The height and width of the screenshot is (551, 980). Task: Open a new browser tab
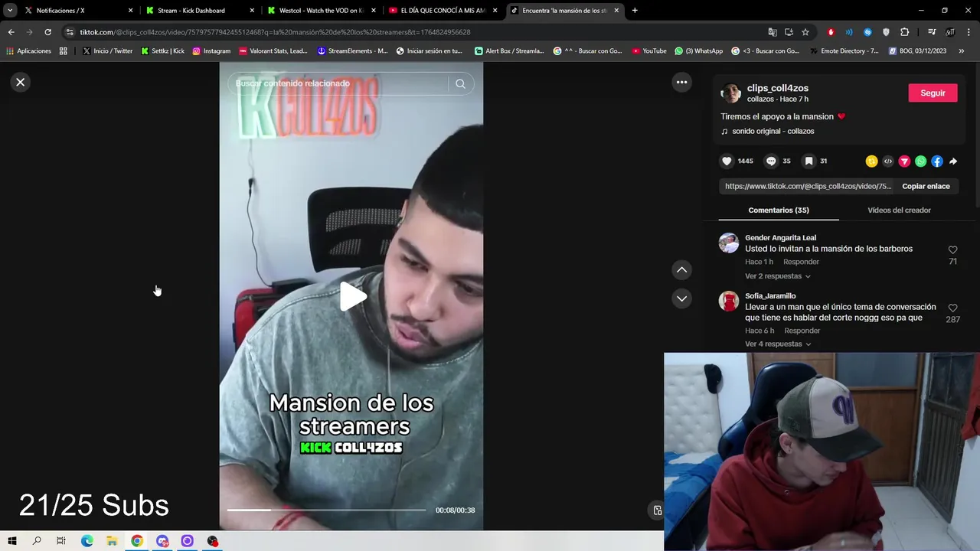point(635,11)
